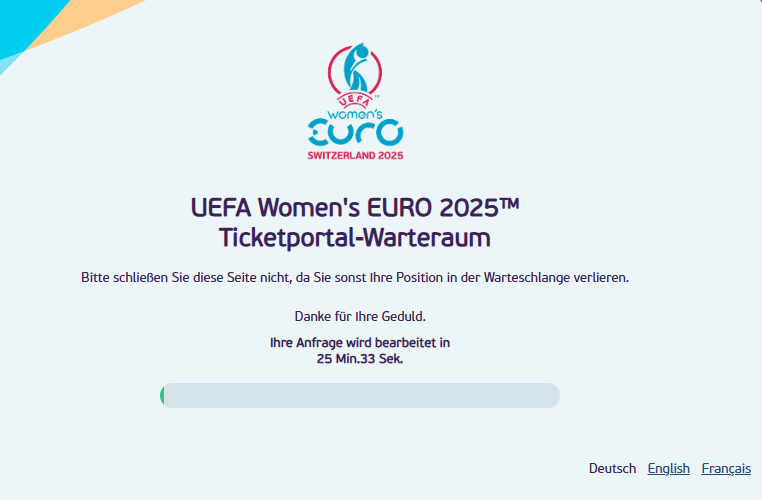Click the blue EURO wordmark
The height and width of the screenshot is (500, 762).
[x=356, y=133]
